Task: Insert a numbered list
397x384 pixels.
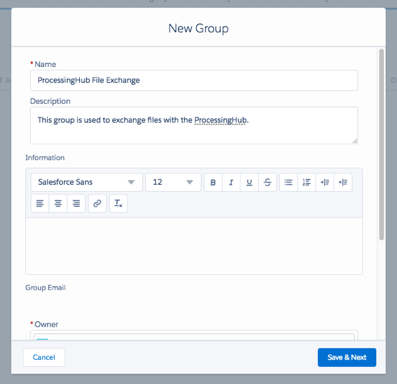Action: coord(307,182)
